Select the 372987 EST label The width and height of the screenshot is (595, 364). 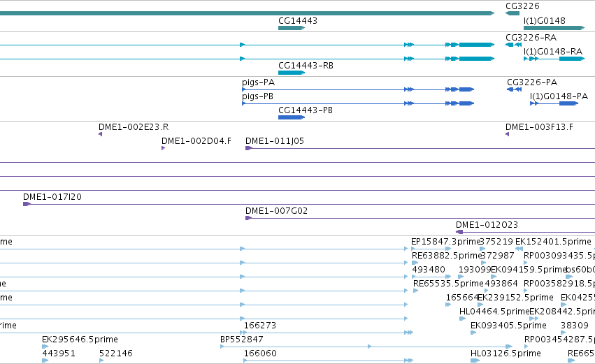(x=498, y=256)
